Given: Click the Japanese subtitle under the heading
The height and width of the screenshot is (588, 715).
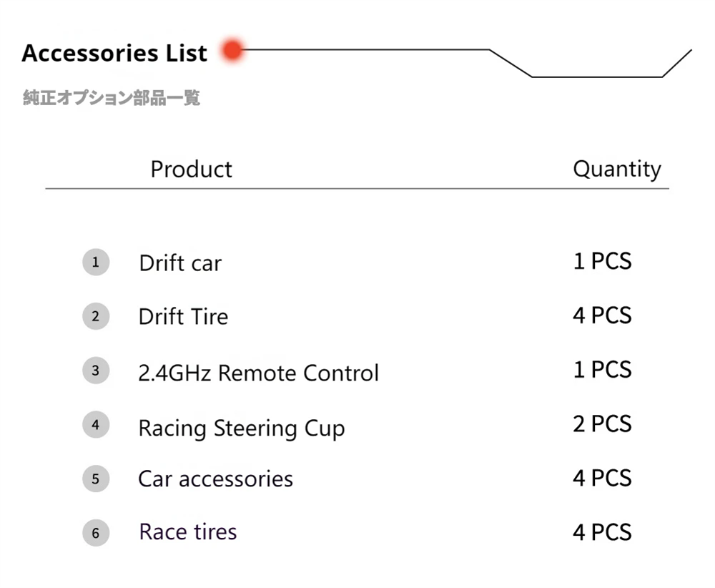Looking at the screenshot, I should [x=112, y=98].
